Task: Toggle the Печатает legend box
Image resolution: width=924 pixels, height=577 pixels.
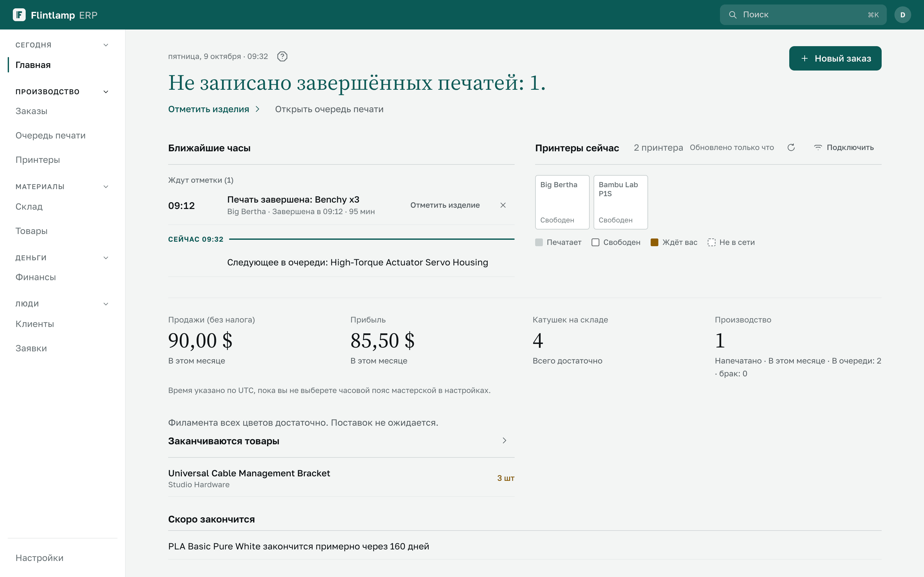Action: (539, 242)
